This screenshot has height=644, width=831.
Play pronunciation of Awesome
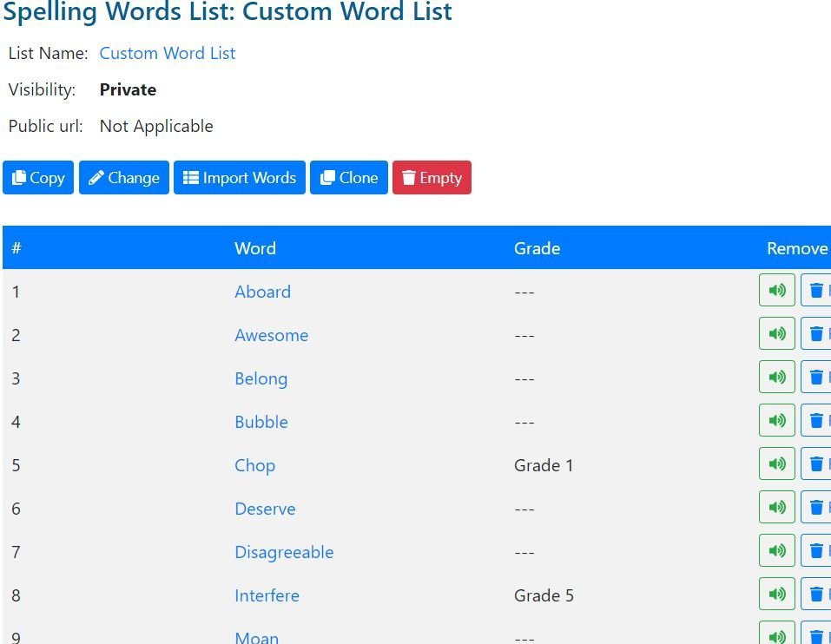tap(776, 333)
